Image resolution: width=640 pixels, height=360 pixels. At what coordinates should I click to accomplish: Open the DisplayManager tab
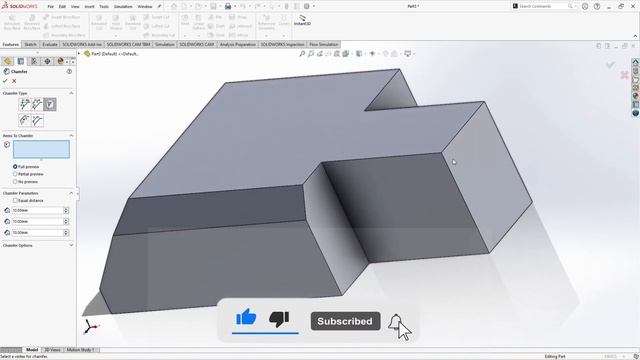coord(60,61)
